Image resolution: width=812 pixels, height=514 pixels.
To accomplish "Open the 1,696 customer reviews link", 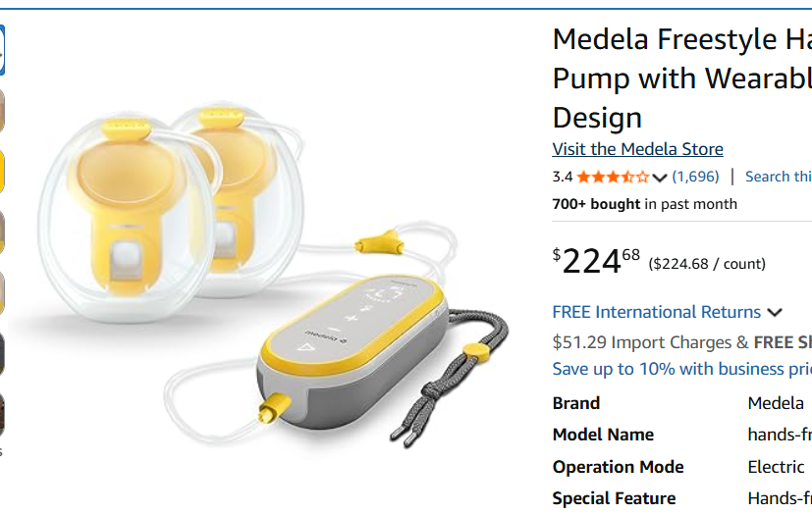I will tap(695, 177).
